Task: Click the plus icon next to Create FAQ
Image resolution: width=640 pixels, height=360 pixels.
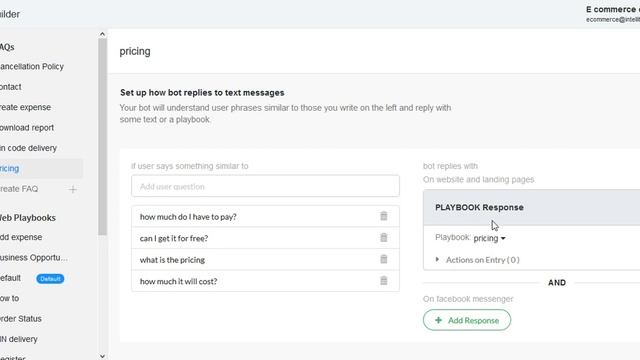Action: coord(73,189)
